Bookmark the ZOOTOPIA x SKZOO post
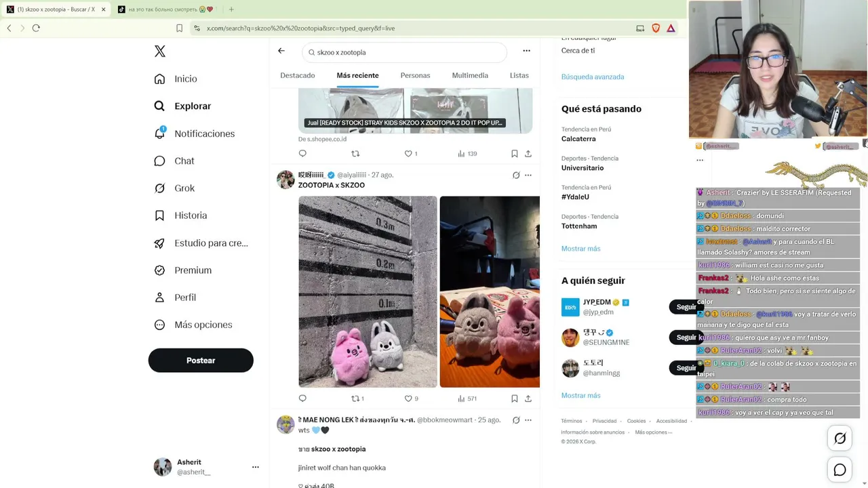Image resolution: width=868 pixels, height=488 pixels. click(x=515, y=399)
